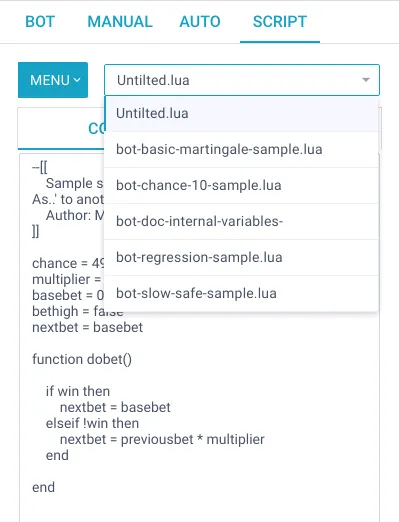Screen dimensions: 399x522
Task: Open the AUTO tab
Action: point(200,22)
